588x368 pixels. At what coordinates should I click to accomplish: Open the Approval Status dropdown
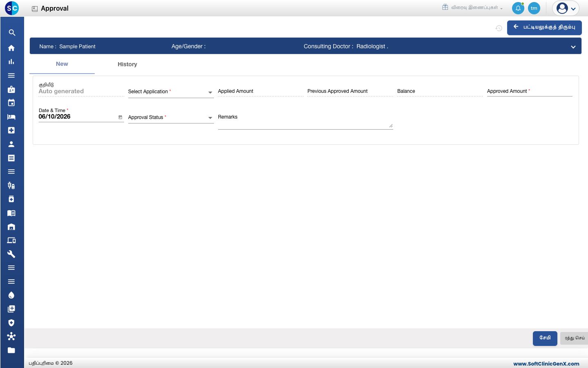point(171,118)
